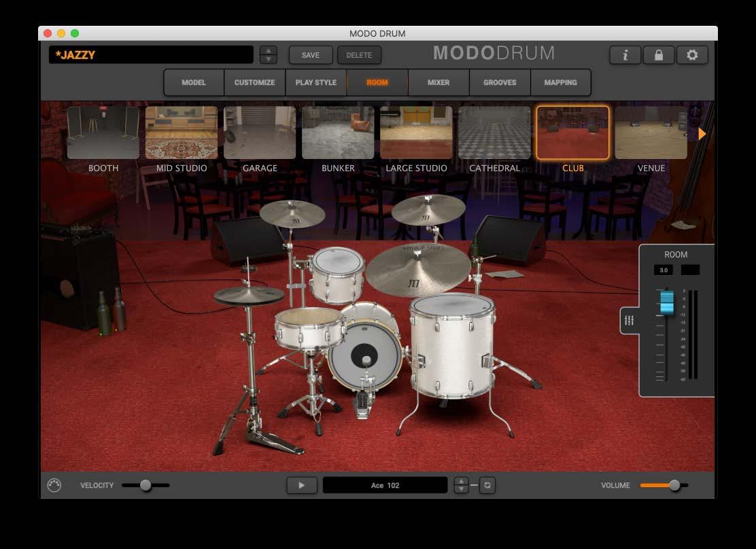Open the MAPPING tab
756x549 pixels.
tap(561, 82)
